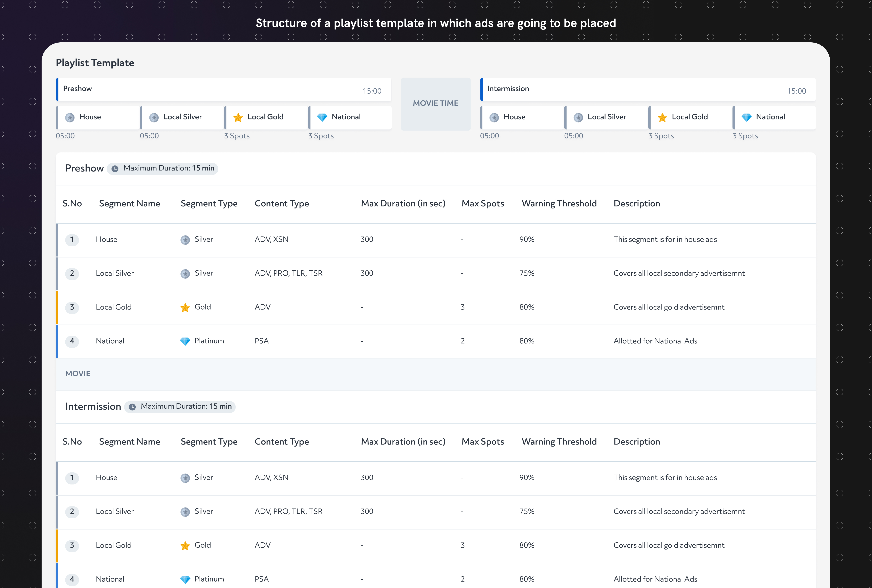
Task: Click the Platinum diamond icon in Preshow row 4
Action: (185, 341)
